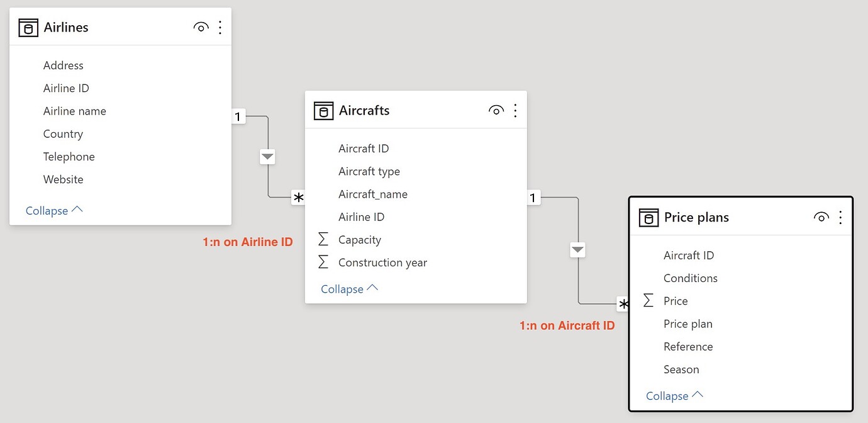Click the Aircrafts table title
Image resolution: width=868 pixels, height=423 pixels.
point(364,110)
